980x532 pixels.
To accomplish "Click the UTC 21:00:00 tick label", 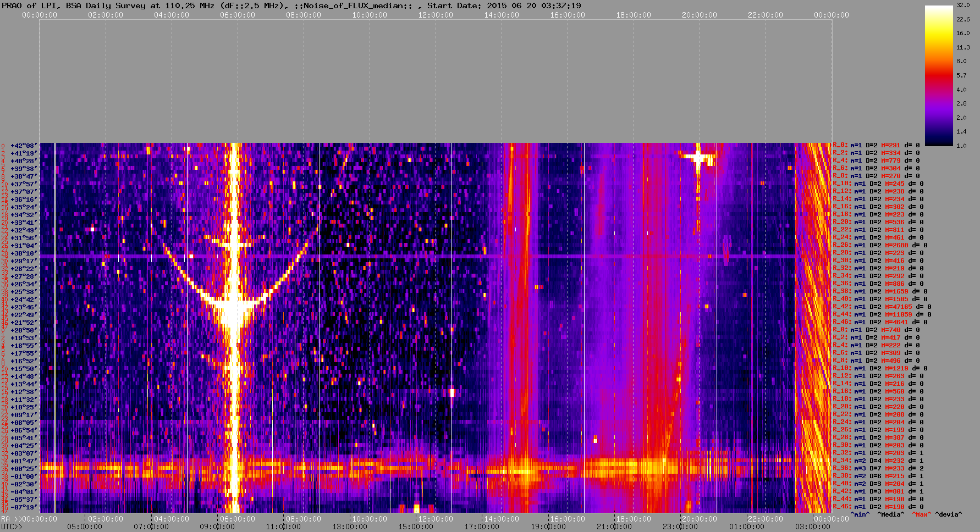I will click(x=614, y=527).
